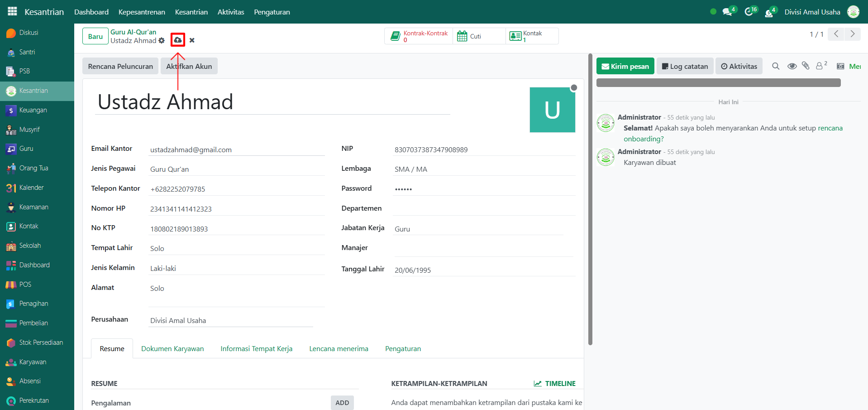Click the employee presence status dot on avatar
This screenshot has height=410, width=868.
(x=574, y=88)
